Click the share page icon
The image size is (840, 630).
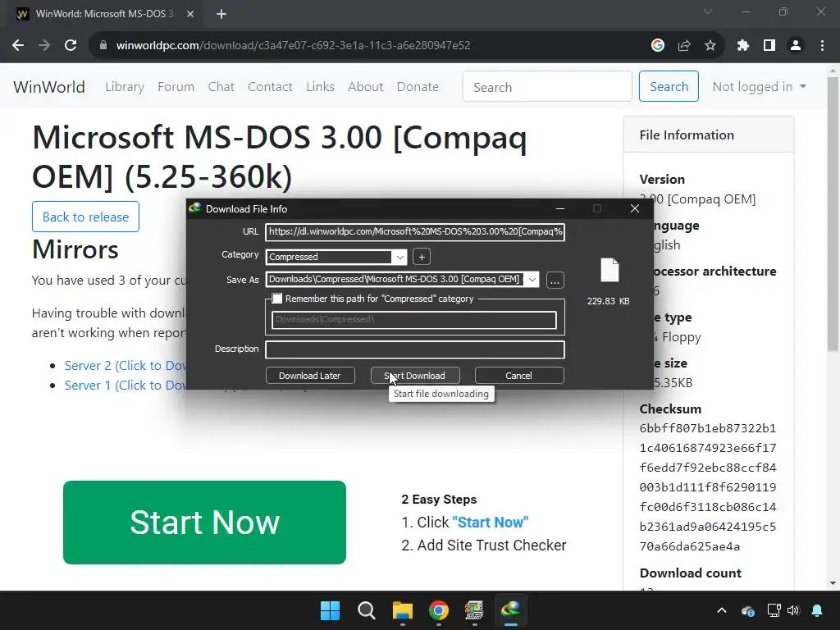(684, 46)
